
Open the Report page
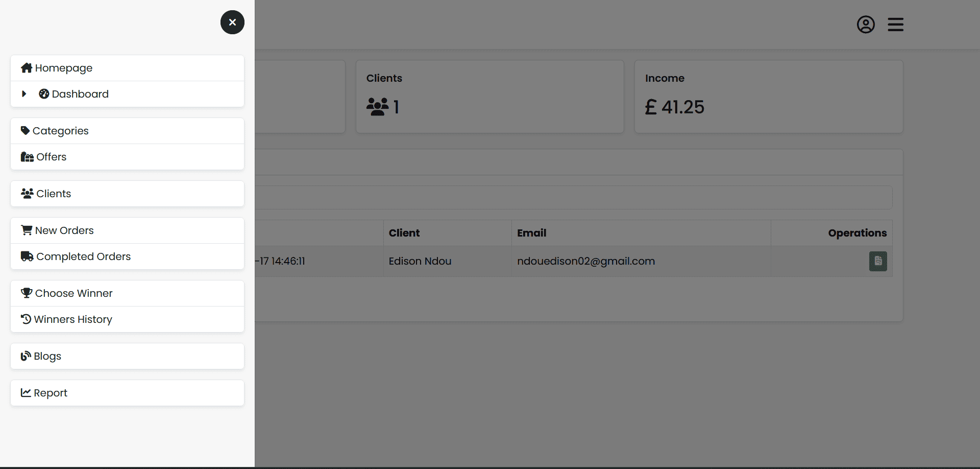50,393
